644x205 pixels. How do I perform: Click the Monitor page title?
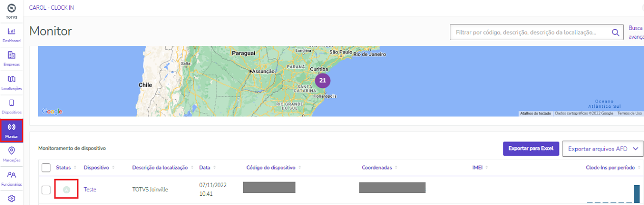pyautogui.click(x=50, y=31)
